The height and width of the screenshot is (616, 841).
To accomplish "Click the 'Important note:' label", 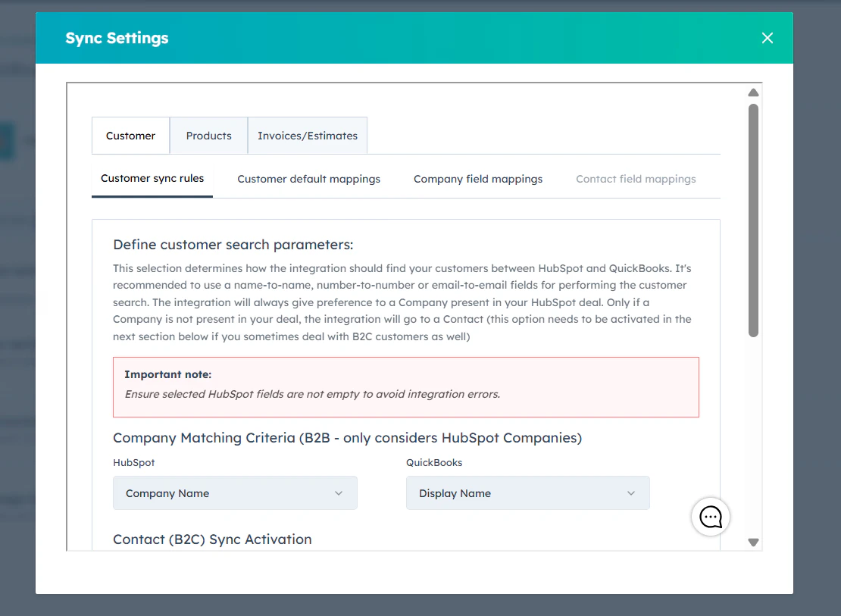I will coord(168,374).
